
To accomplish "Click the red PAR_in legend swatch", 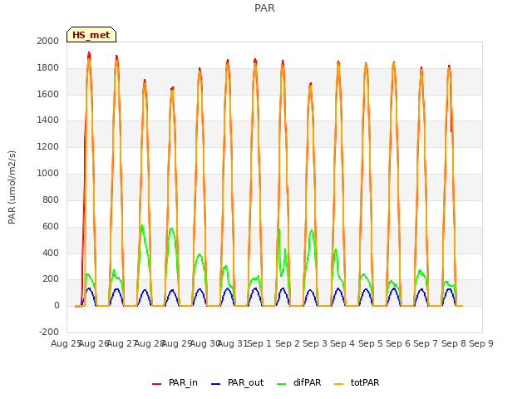I will (x=157, y=383).
